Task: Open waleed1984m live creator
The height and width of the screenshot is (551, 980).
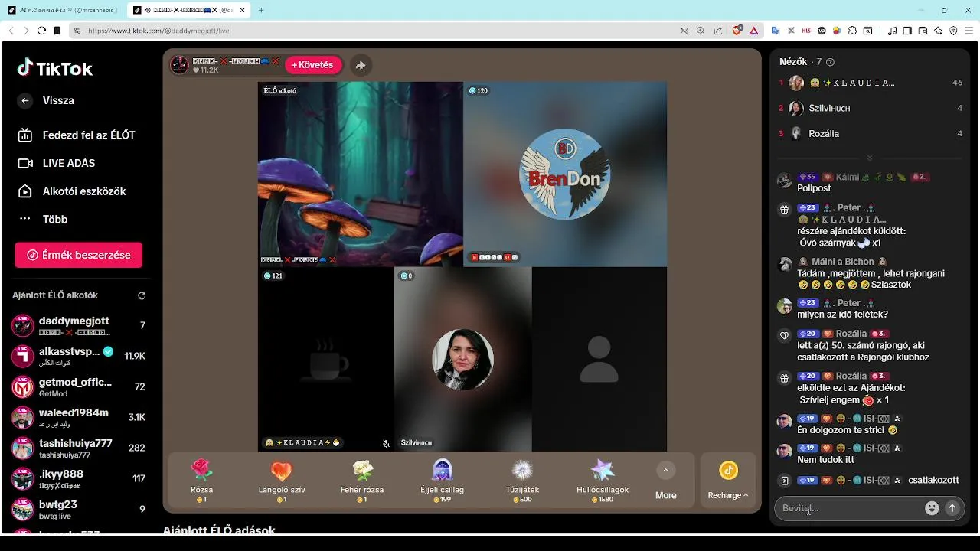Action: (78, 417)
